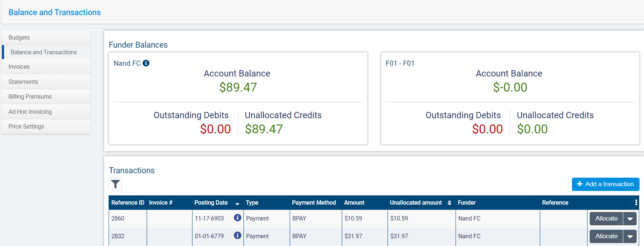Open the transactions filter funnel icon

(x=115, y=184)
